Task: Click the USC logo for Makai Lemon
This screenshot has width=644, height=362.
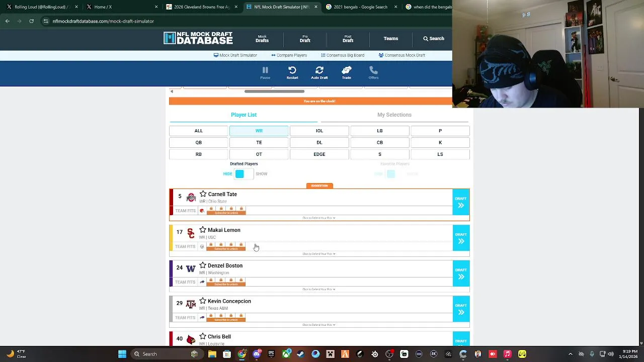Action: click(191, 233)
